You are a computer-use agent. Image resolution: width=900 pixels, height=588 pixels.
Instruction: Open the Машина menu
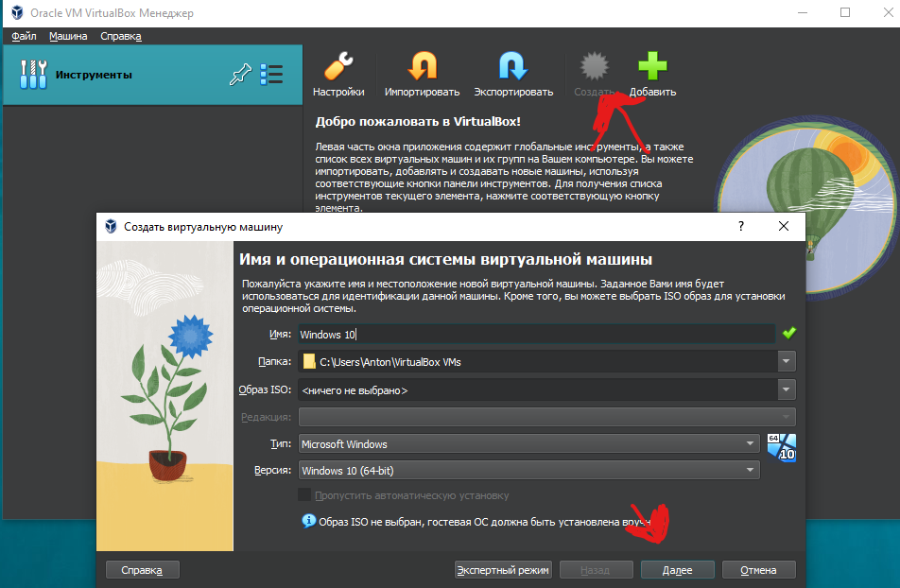68,36
